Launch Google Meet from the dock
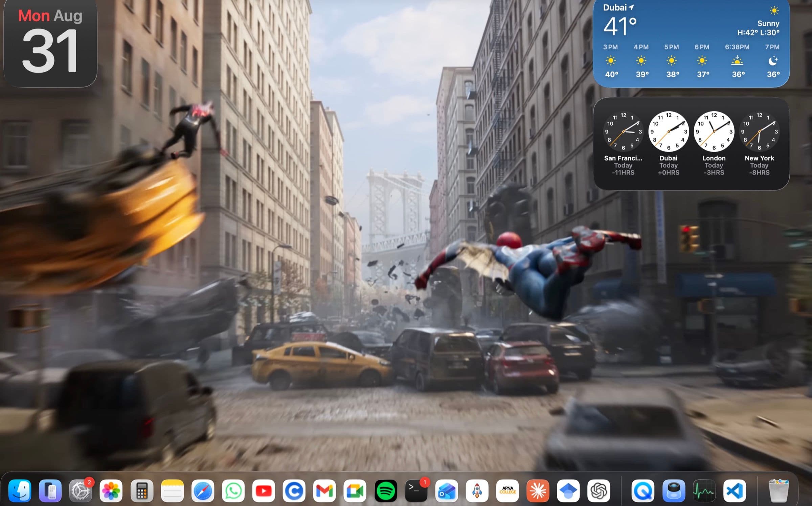The height and width of the screenshot is (506, 812). [355, 490]
